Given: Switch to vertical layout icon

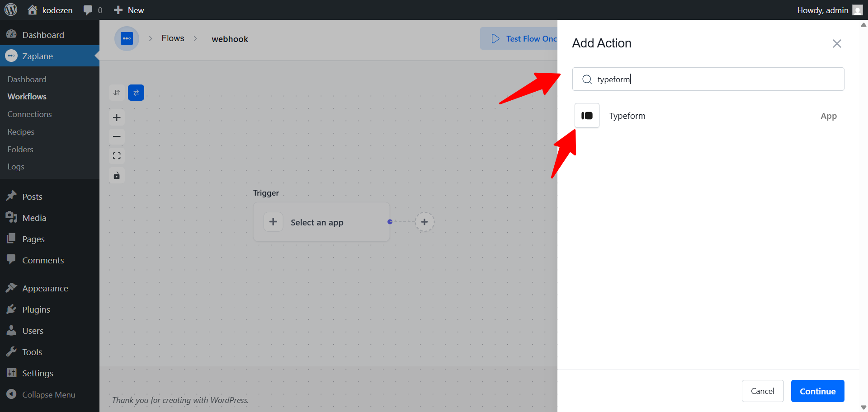Looking at the screenshot, I should [117, 93].
